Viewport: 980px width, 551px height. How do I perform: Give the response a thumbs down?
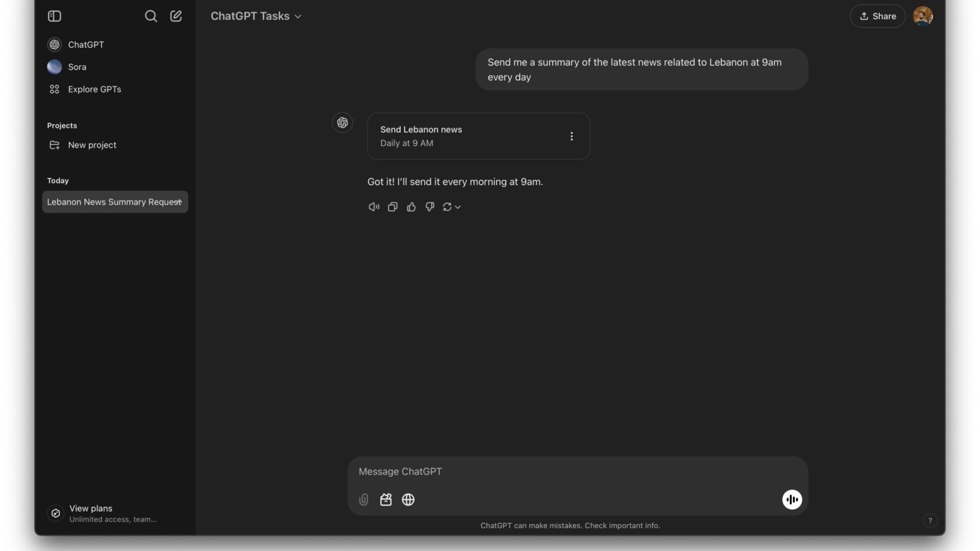pos(429,207)
